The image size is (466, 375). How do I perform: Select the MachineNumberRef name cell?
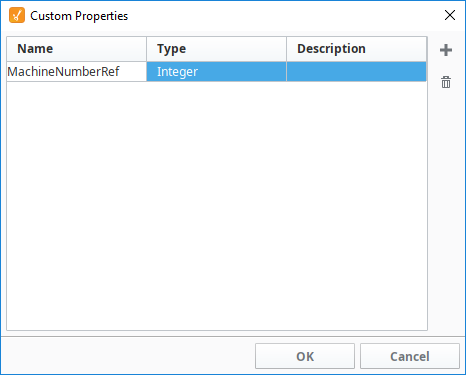tap(76, 71)
